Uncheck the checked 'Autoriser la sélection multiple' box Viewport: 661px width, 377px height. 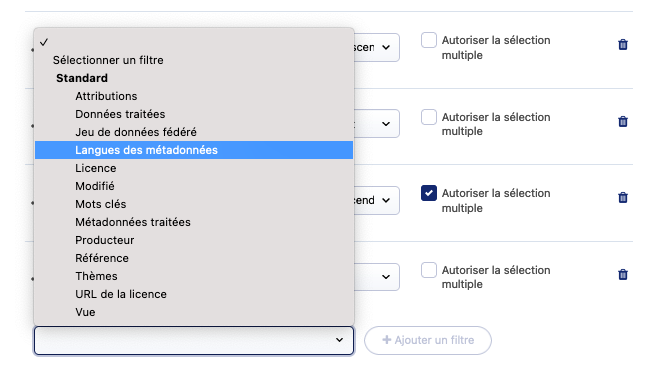[x=429, y=193]
